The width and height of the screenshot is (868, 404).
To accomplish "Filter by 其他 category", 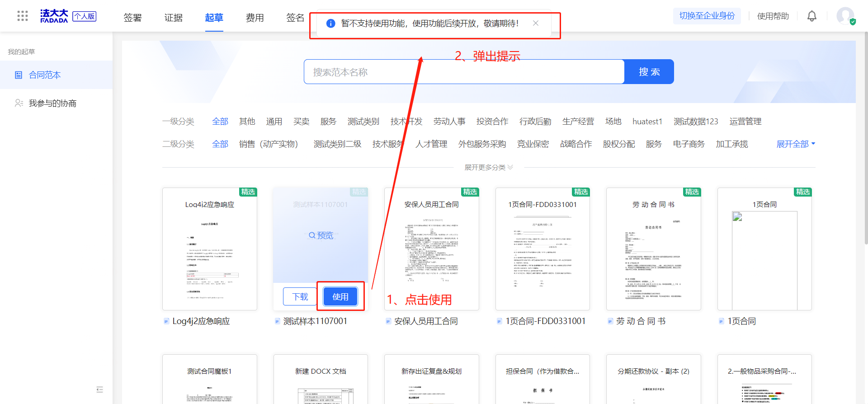I will pos(247,122).
